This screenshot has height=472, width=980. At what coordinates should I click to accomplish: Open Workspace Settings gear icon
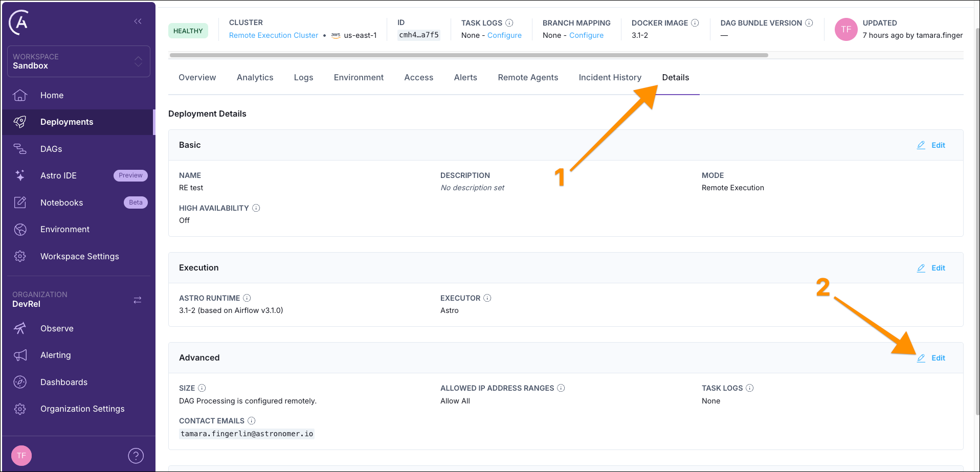pyautogui.click(x=20, y=256)
